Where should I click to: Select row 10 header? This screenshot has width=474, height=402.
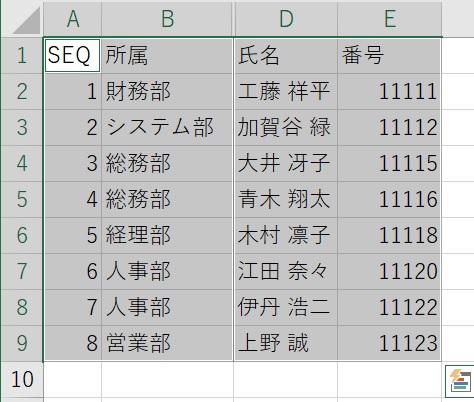click(x=22, y=379)
